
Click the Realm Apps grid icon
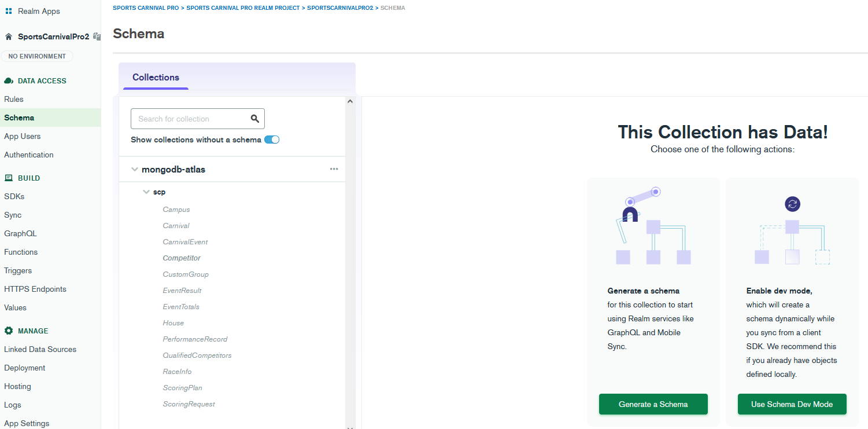pyautogui.click(x=9, y=11)
